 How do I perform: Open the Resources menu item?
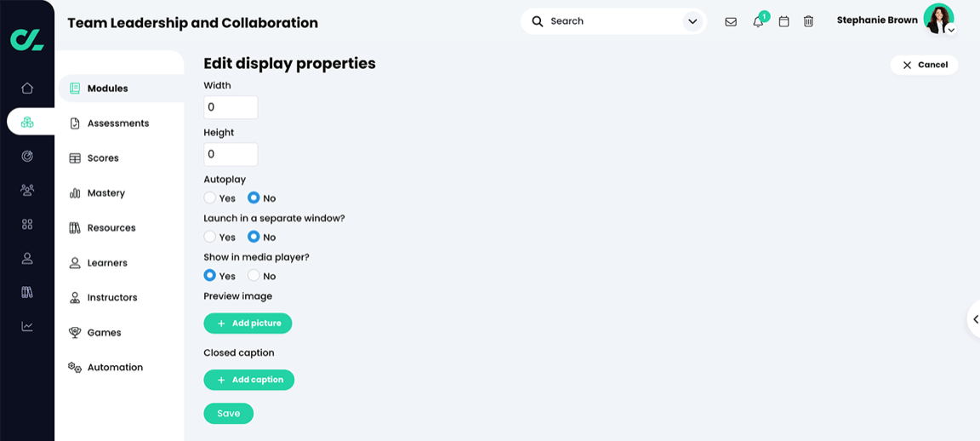tap(111, 228)
